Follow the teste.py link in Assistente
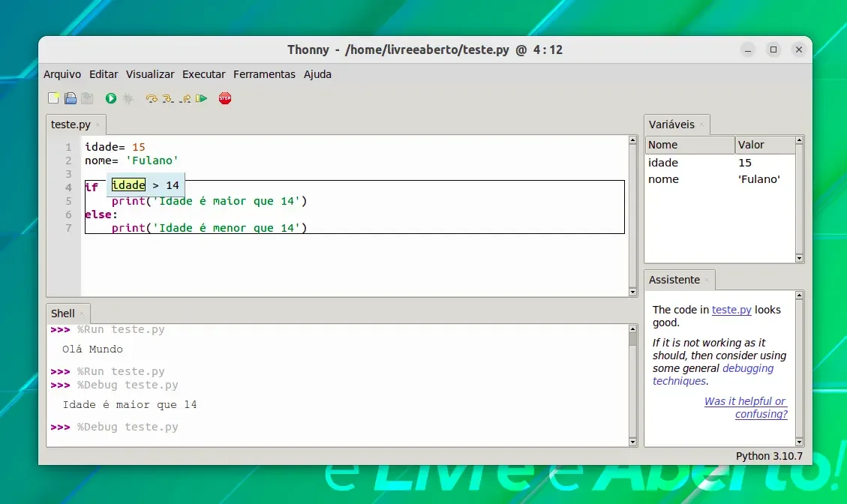This screenshot has height=504, width=847. pos(731,310)
